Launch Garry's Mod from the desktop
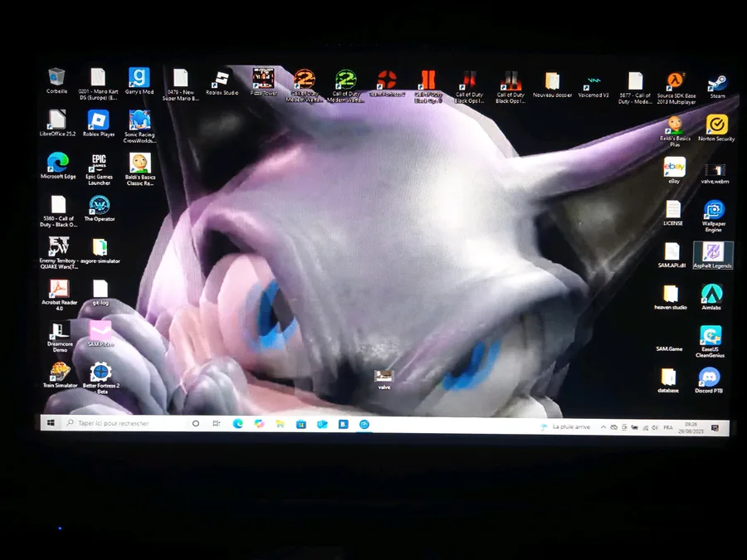 (x=139, y=80)
